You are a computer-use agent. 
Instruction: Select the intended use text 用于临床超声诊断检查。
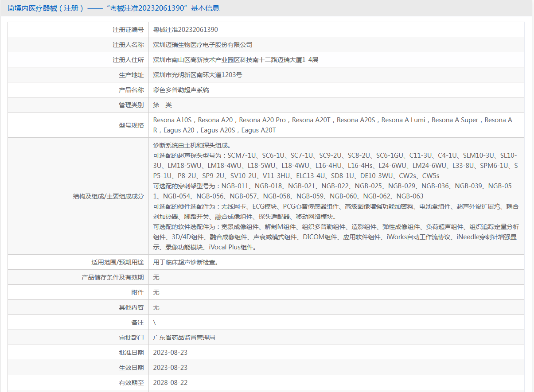click(186, 262)
